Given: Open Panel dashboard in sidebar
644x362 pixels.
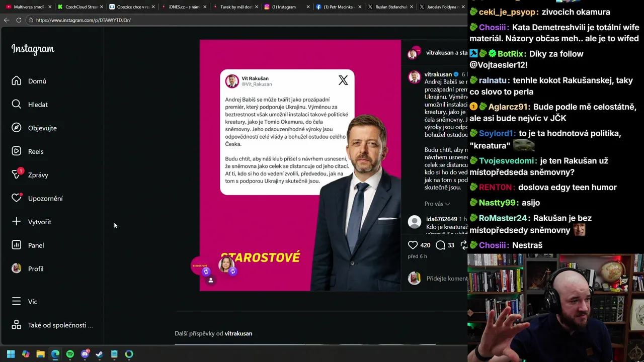Looking at the screenshot, I should (28, 245).
